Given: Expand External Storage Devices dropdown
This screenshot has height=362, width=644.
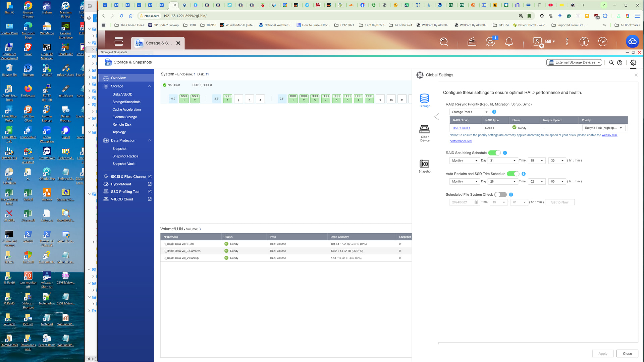Looking at the screenshot, I should [x=574, y=63].
